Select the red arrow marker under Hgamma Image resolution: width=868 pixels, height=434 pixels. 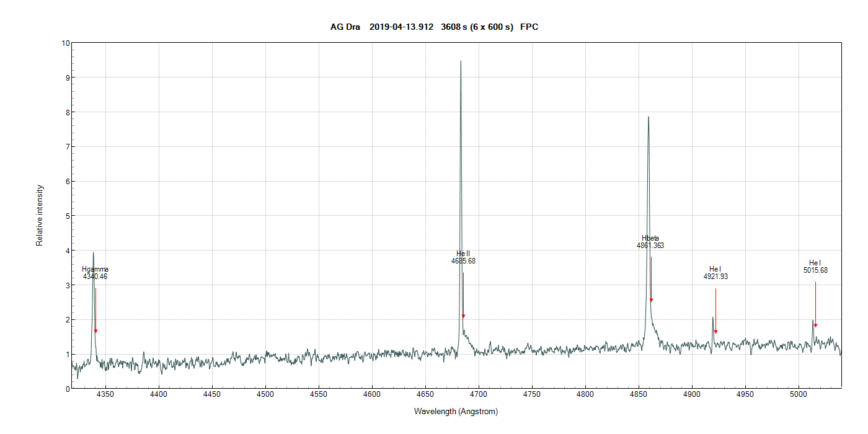click(x=95, y=311)
